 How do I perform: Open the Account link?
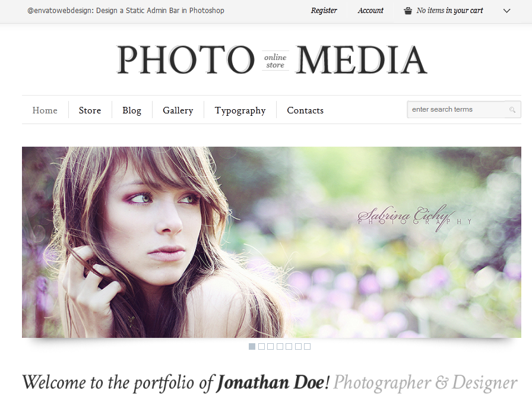click(x=370, y=11)
